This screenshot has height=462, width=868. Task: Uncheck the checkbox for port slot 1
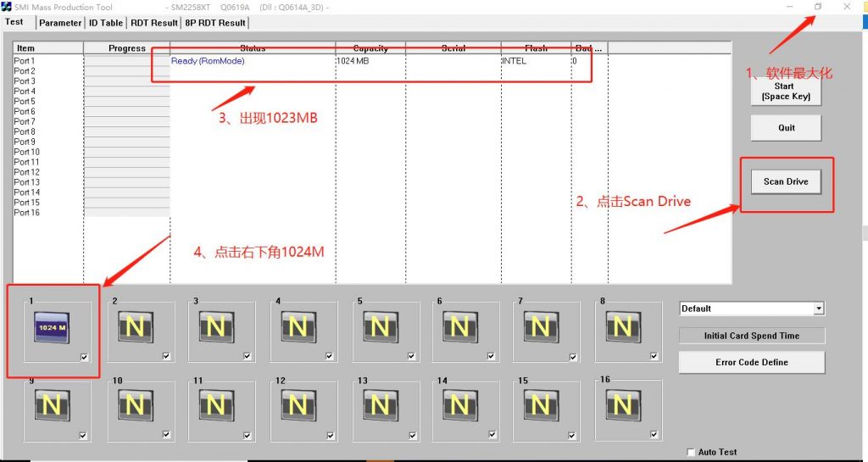coord(84,358)
